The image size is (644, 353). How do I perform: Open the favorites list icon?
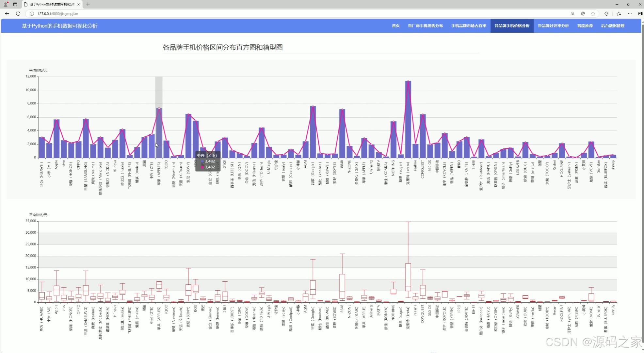(x=619, y=14)
